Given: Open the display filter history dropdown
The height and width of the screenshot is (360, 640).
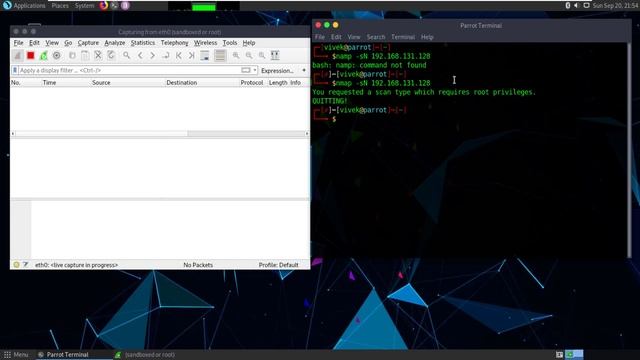Looking at the screenshot, I should [x=255, y=70].
